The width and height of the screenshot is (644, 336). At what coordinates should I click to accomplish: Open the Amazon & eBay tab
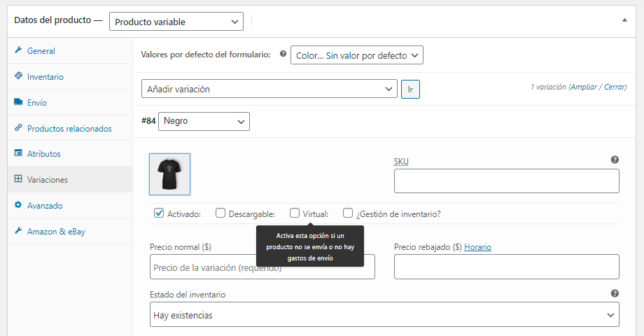click(56, 231)
